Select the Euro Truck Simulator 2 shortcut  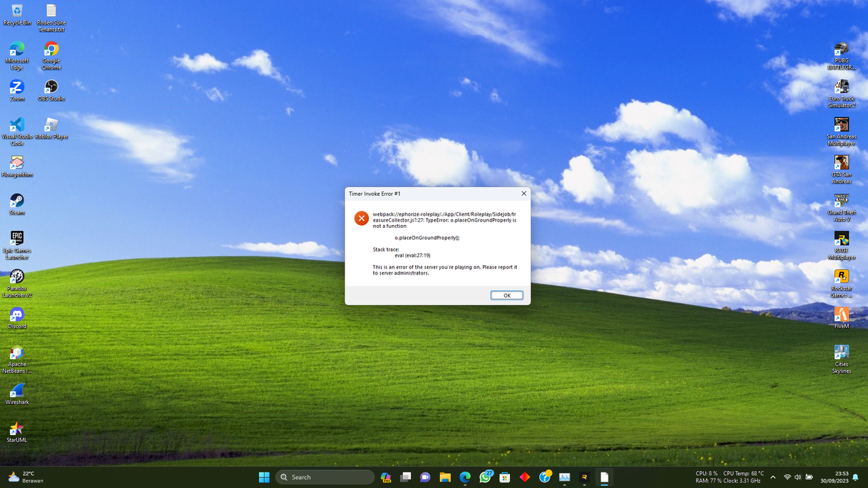[842, 94]
